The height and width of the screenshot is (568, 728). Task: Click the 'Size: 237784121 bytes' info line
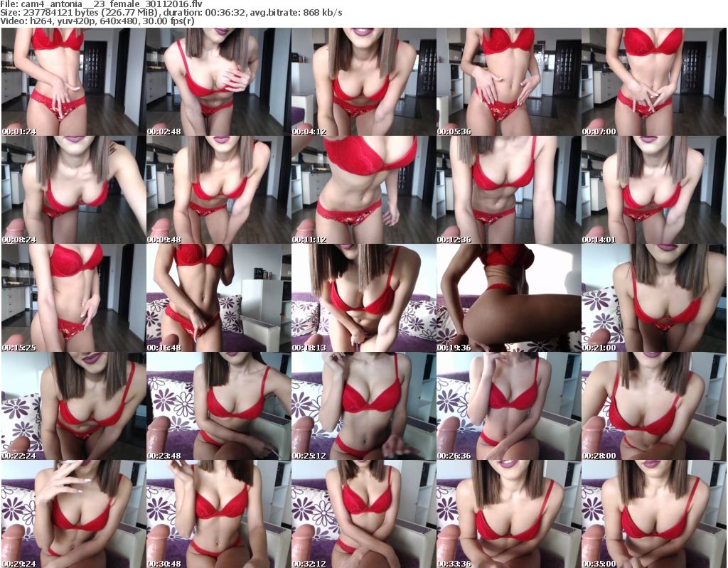(x=171, y=13)
